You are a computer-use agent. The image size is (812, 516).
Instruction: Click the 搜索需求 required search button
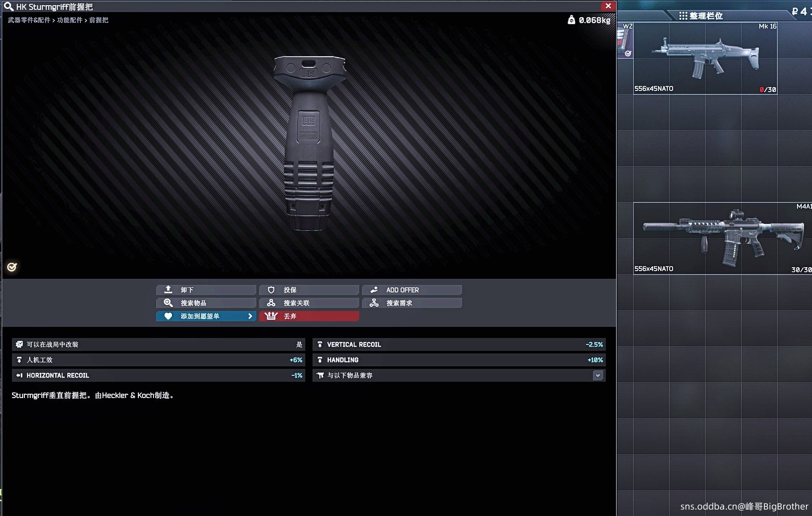tap(412, 303)
